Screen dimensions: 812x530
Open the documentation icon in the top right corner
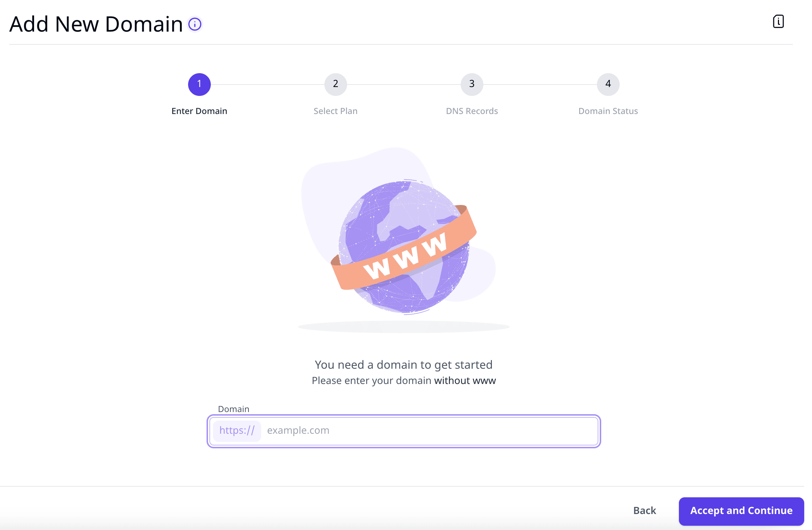coord(778,21)
